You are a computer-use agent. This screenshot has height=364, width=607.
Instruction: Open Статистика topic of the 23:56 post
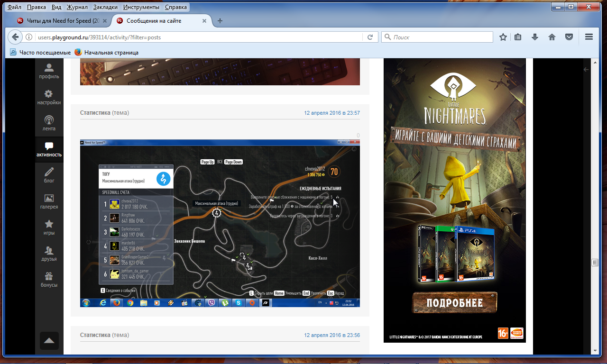tap(95, 335)
